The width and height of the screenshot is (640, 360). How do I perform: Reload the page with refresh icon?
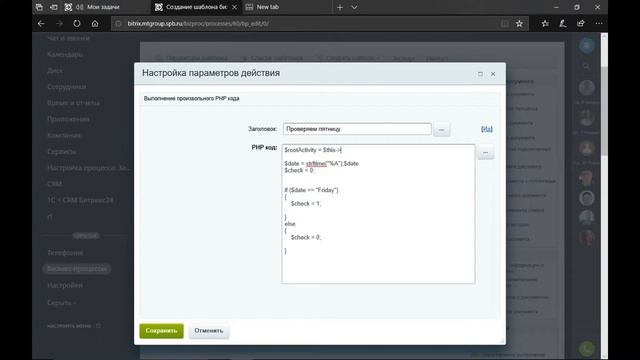[x=77, y=24]
